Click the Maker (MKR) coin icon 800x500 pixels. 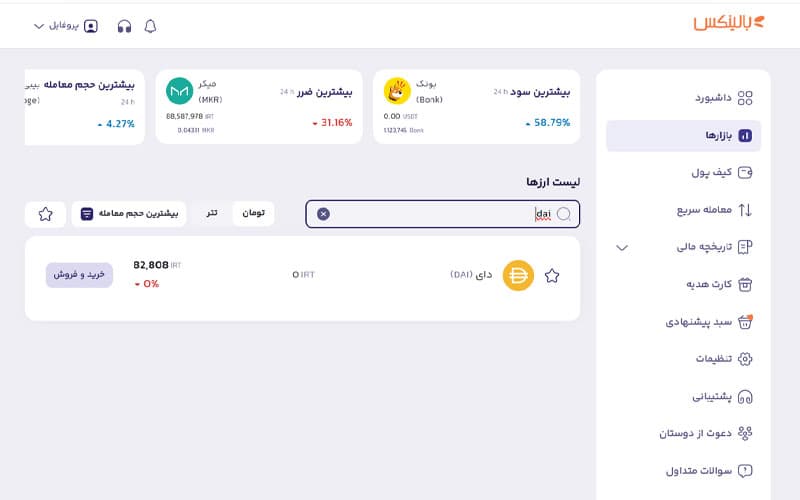pos(179,91)
